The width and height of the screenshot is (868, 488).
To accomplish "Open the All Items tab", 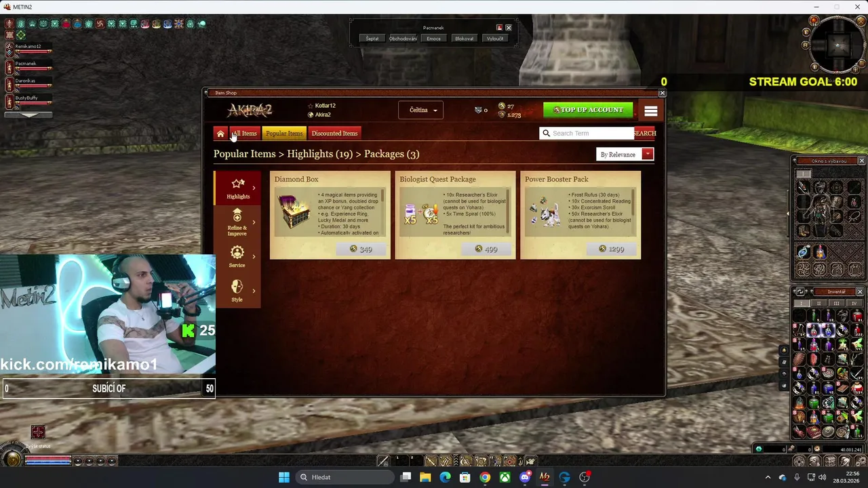I will pos(244,134).
